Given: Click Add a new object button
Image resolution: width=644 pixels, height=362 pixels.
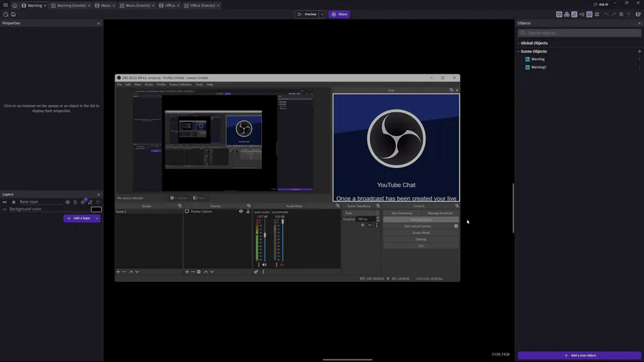Looking at the screenshot, I should [579, 356].
